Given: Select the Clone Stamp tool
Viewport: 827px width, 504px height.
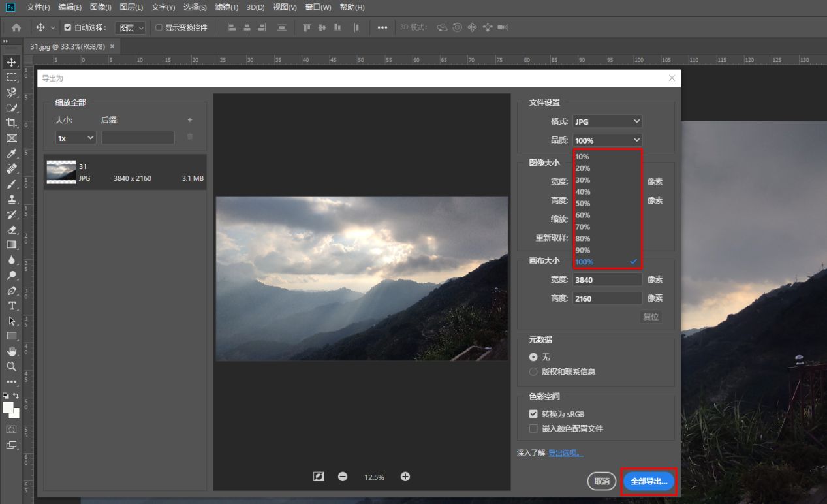Looking at the screenshot, I should point(12,199).
